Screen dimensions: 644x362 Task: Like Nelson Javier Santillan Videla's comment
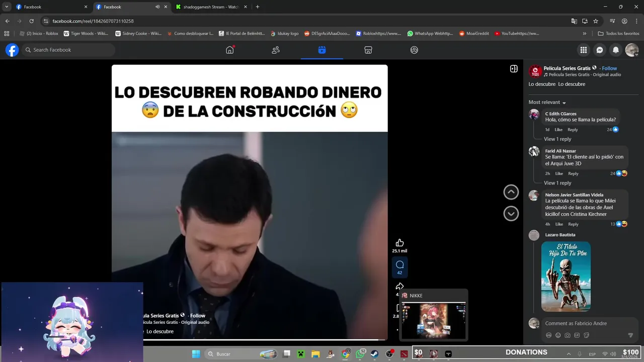click(559, 224)
